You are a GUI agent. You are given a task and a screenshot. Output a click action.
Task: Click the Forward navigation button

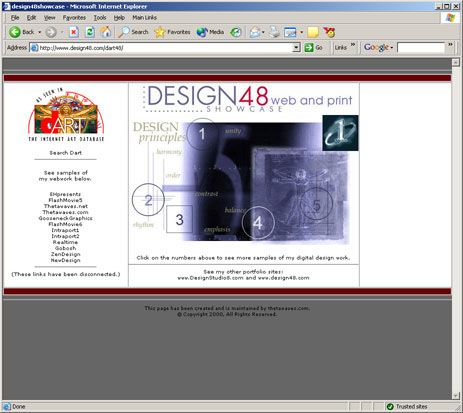click(51, 32)
